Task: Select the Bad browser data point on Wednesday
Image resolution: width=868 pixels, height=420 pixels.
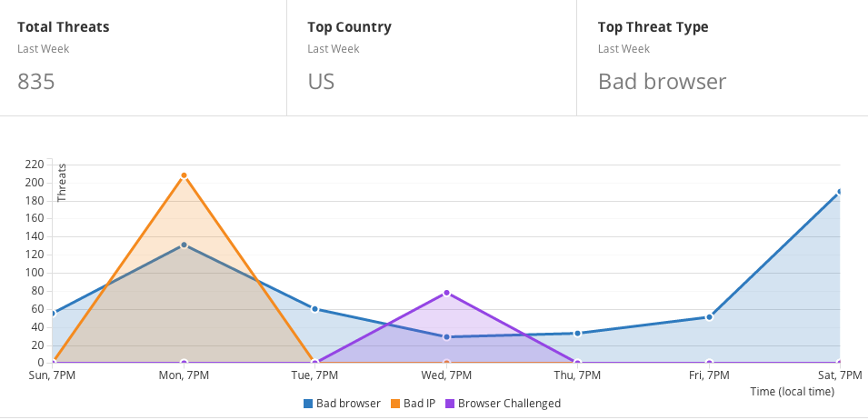Action: tap(446, 336)
